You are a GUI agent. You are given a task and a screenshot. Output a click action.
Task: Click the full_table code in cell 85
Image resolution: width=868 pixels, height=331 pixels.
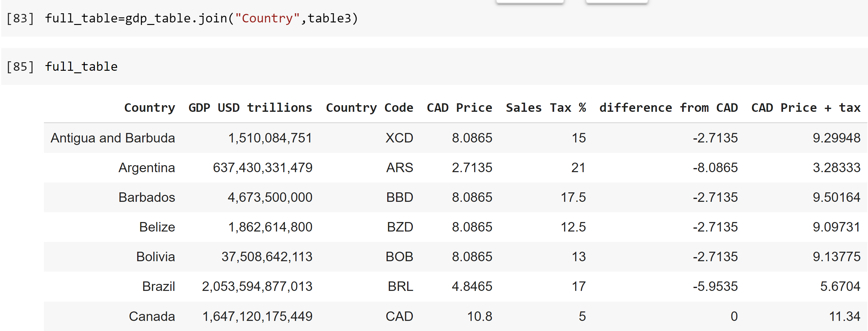81,67
